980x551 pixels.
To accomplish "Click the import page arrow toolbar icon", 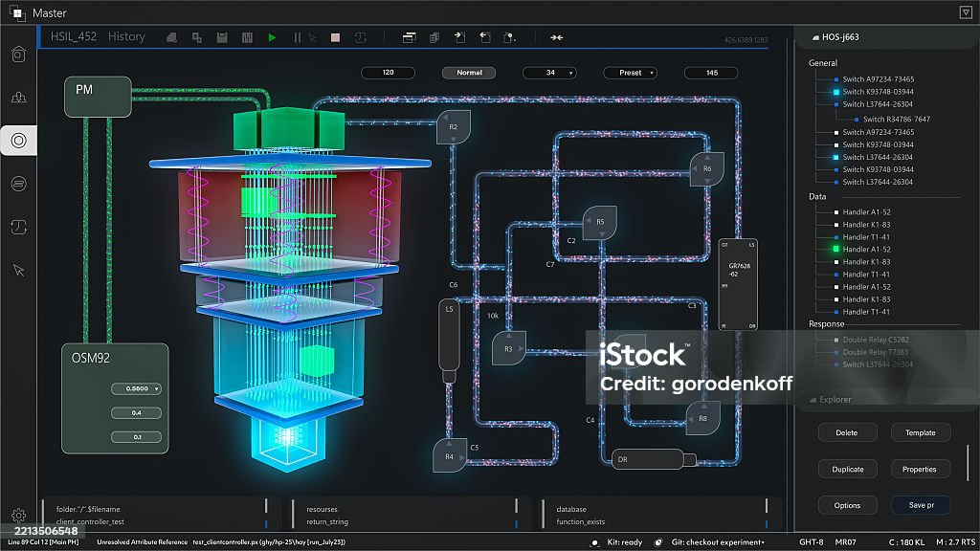I will pyautogui.click(x=485, y=37).
